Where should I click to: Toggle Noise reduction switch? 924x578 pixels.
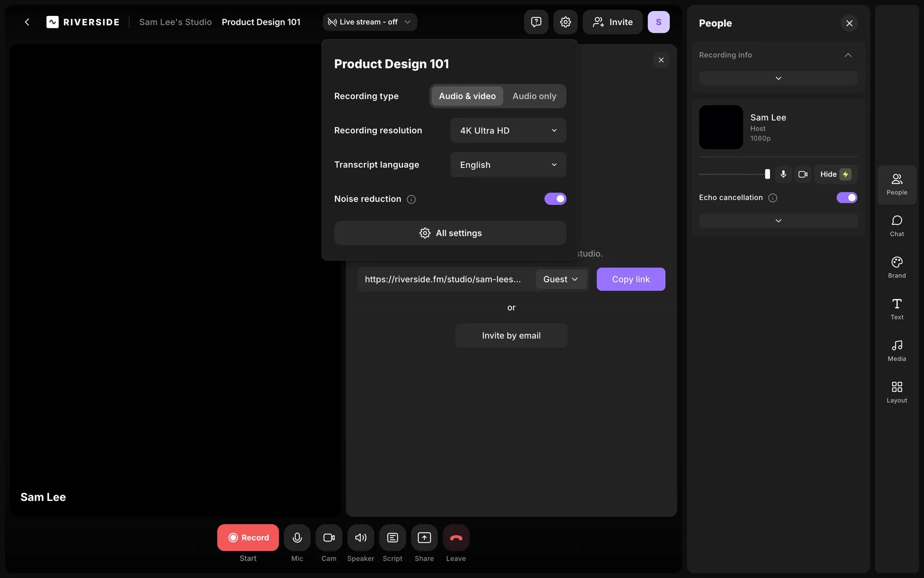point(555,199)
